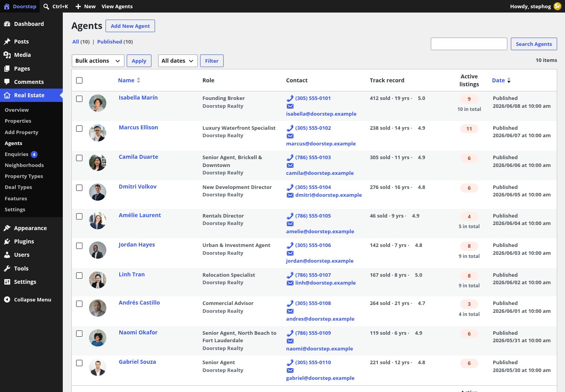565x392 pixels.
Task: Click the Pages icon in sidebar
Action: (x=7, y=69)
